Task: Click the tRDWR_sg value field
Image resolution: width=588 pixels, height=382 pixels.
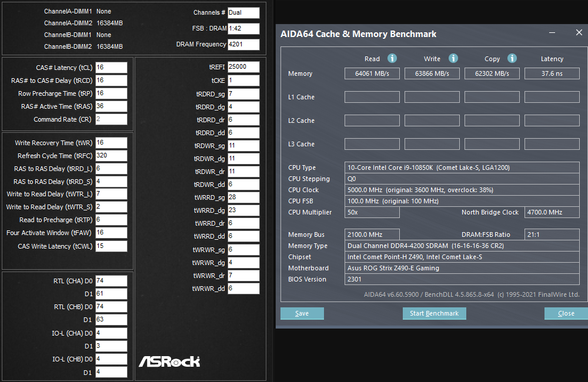Action: tap(243, 146)
